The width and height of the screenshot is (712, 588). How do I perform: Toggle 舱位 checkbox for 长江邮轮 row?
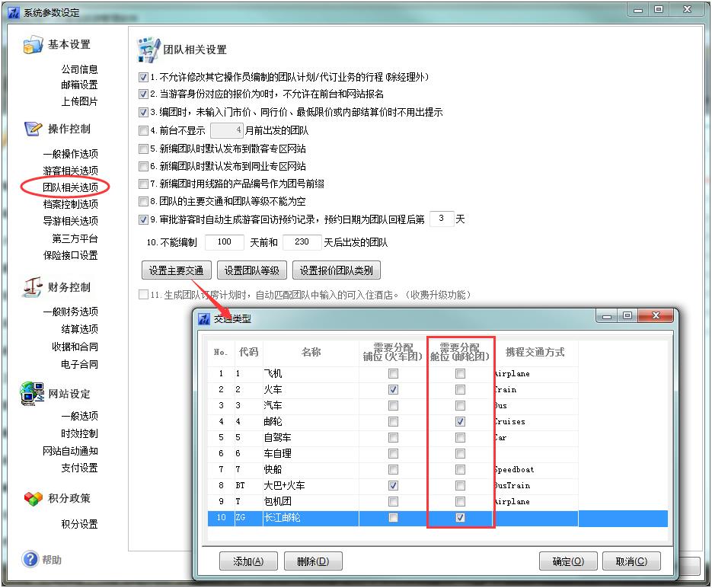coord(460,518)
